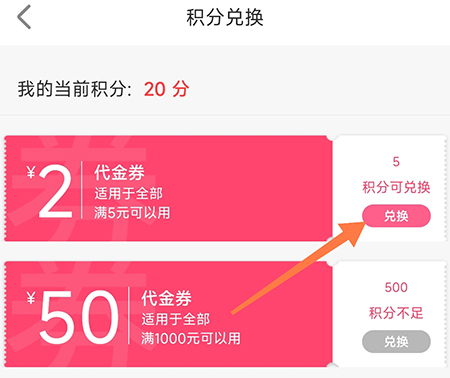Tap the 5 points cost number

click(396, 162)
